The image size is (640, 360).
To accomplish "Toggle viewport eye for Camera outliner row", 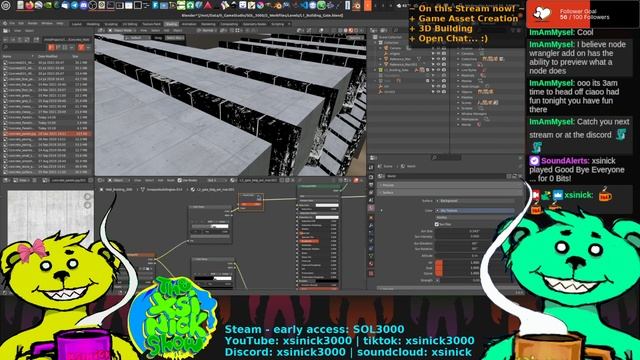I will (438, 48).
